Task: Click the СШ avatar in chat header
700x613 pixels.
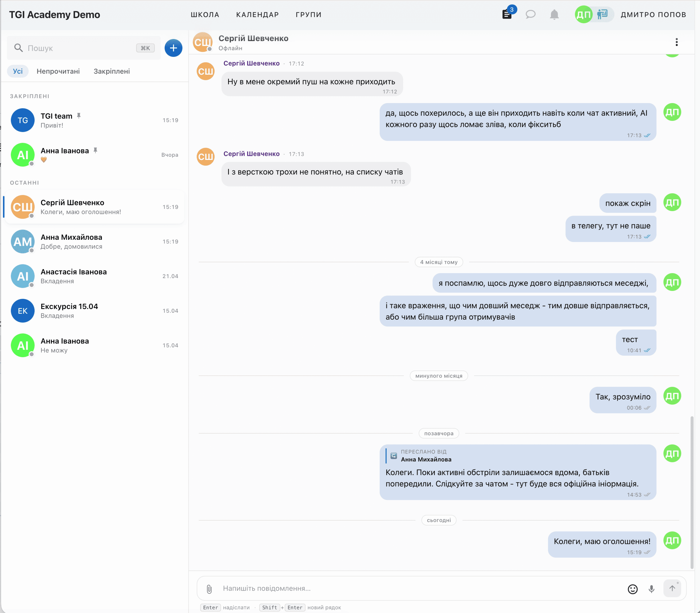Action: (x=203, y=42)
